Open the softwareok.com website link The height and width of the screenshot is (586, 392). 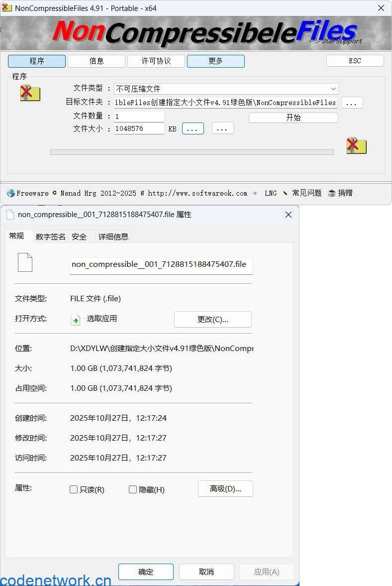click(x=197, y=193)
